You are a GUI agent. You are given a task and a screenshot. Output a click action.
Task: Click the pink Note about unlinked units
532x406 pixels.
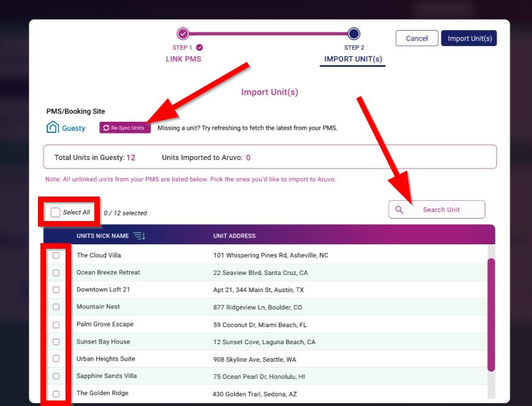190,179
